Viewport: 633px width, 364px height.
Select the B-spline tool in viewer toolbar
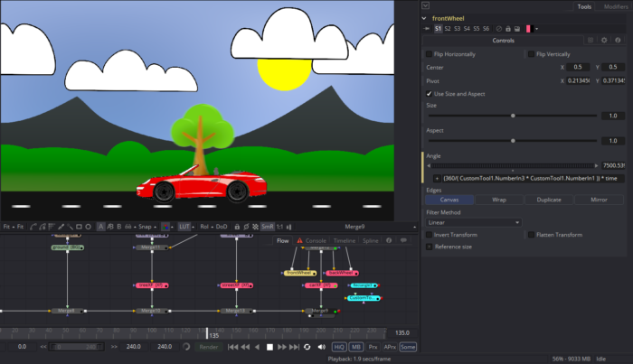coord(42,227)
